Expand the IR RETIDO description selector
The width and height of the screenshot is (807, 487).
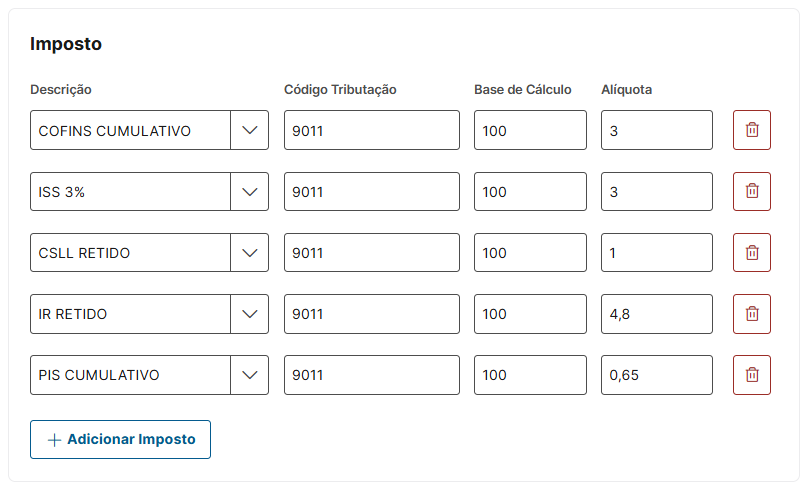(x=249, y=314)
